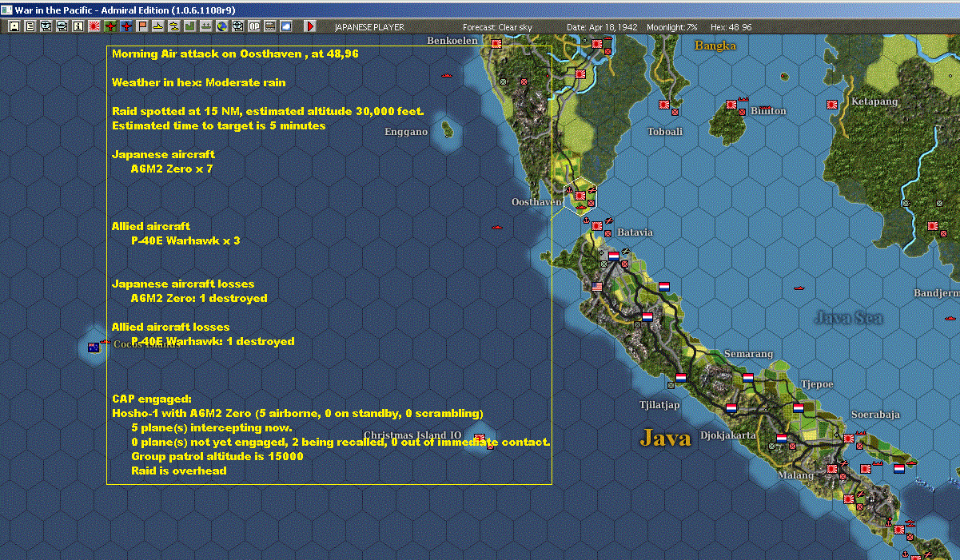Select the Australian flag at Cocos Islands
Screen dimensions: 960x560
tap(94, 348)
